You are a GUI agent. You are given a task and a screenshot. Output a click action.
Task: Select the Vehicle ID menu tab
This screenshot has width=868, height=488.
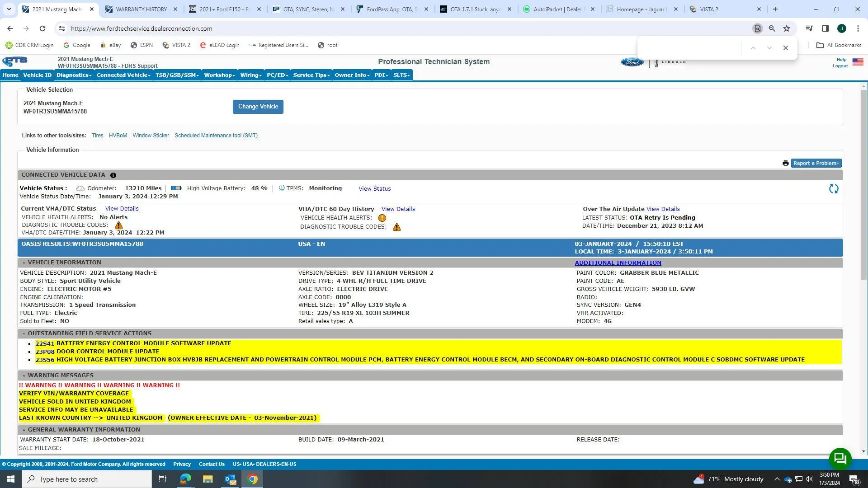(38, 75)
